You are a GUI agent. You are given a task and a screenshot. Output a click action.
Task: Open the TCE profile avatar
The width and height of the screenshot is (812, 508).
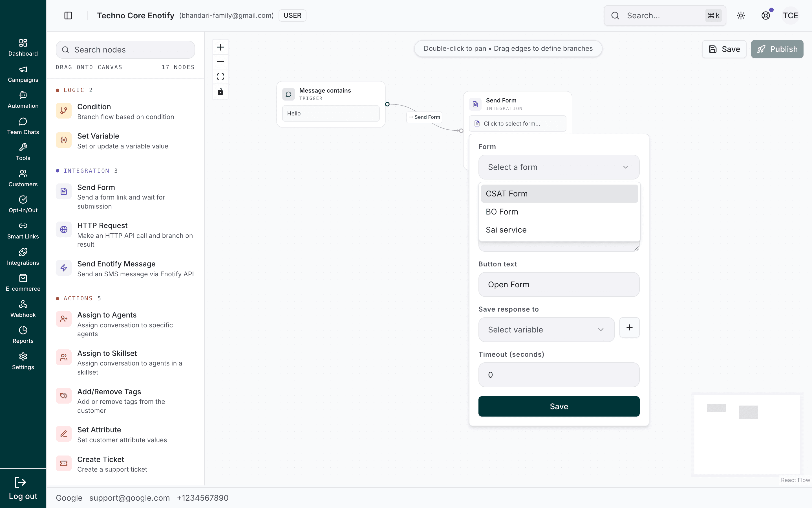pyautogui.click(x=791, y=16)
